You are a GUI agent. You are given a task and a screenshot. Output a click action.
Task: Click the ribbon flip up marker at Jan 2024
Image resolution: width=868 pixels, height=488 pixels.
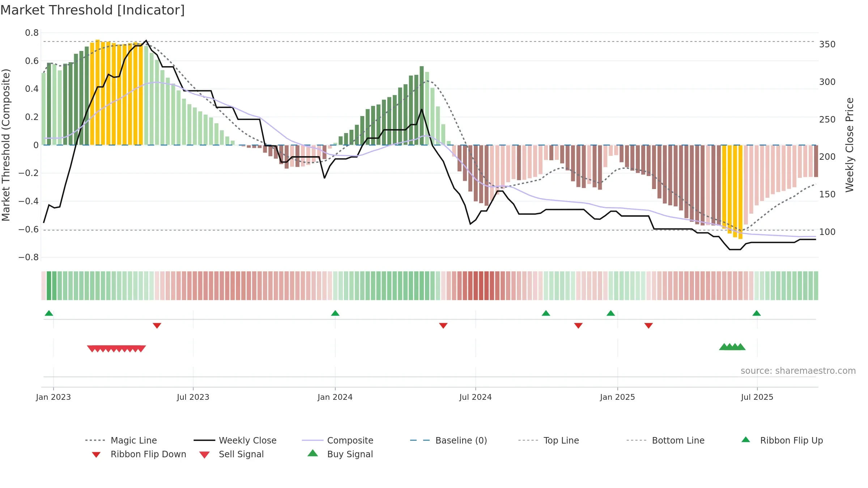(x=335, y=313)
